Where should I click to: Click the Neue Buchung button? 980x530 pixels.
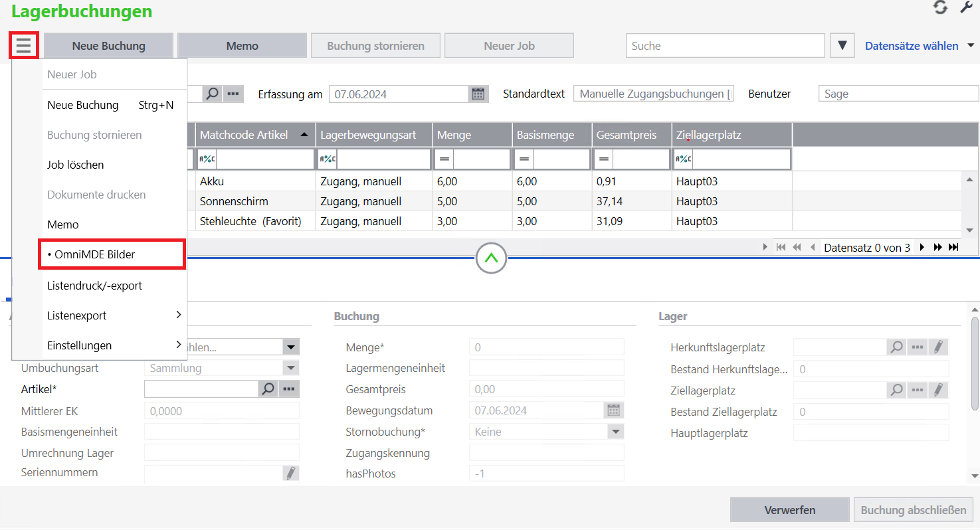pyautogui.click(x=108, y=46)
